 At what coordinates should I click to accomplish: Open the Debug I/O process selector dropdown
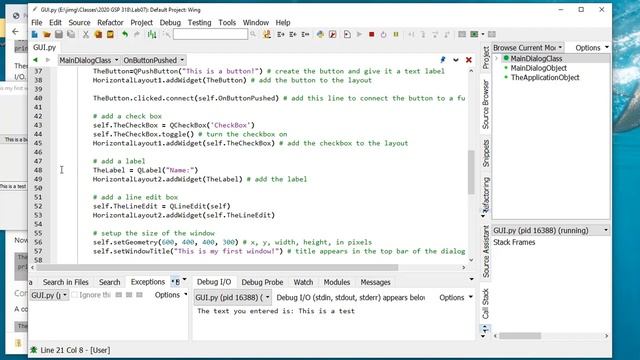pyautogui.click(x=232, y=298)
